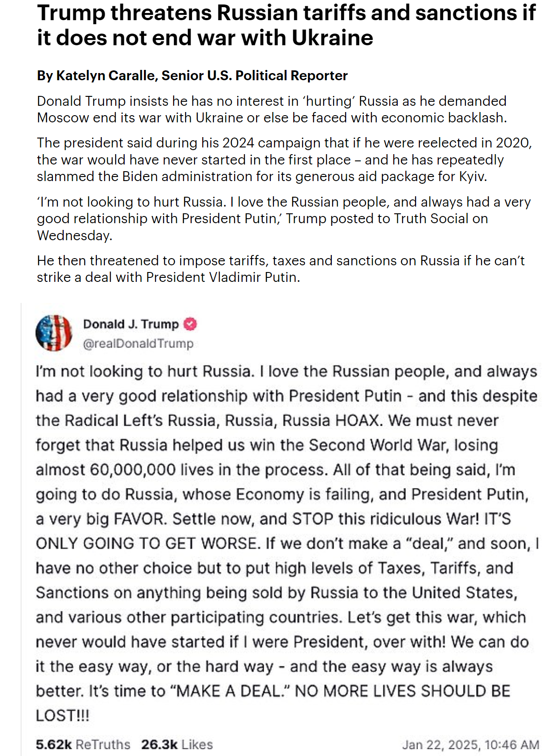The width and height of the screenshot is (543, 756).
Task: Click the figure '60,000,000' in the post
Action: 133,470
